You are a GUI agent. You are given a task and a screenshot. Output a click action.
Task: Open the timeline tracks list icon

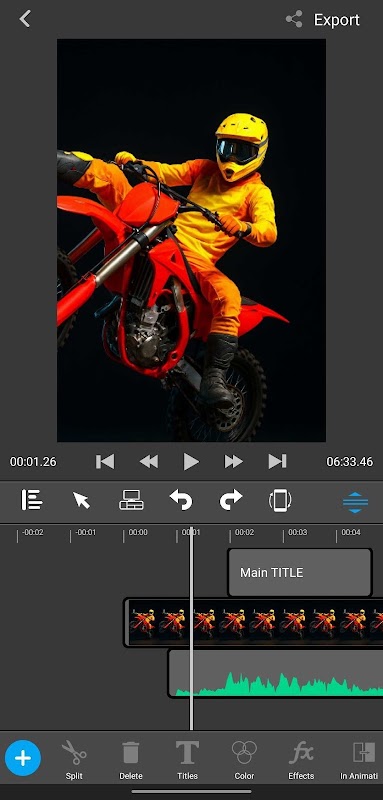click(32, 500)
